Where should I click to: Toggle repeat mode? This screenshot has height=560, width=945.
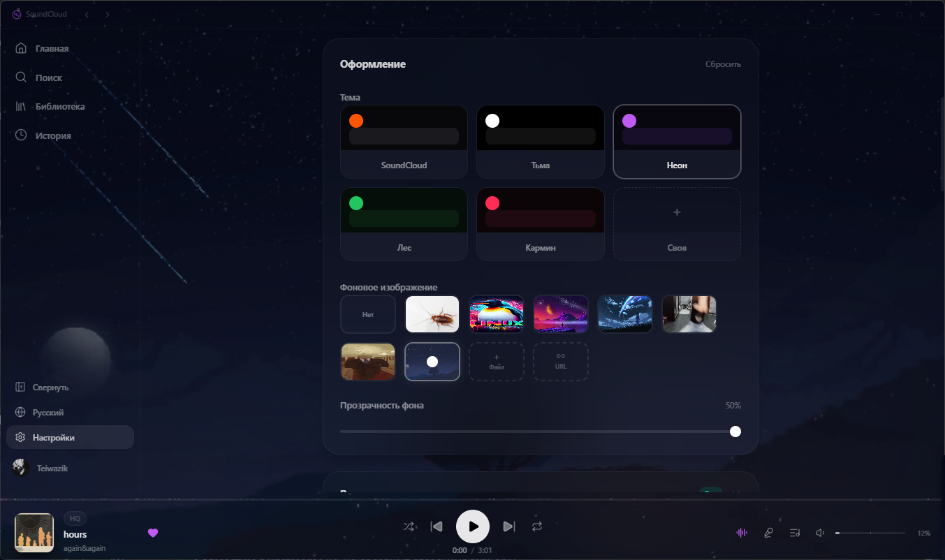pos(536,526)
